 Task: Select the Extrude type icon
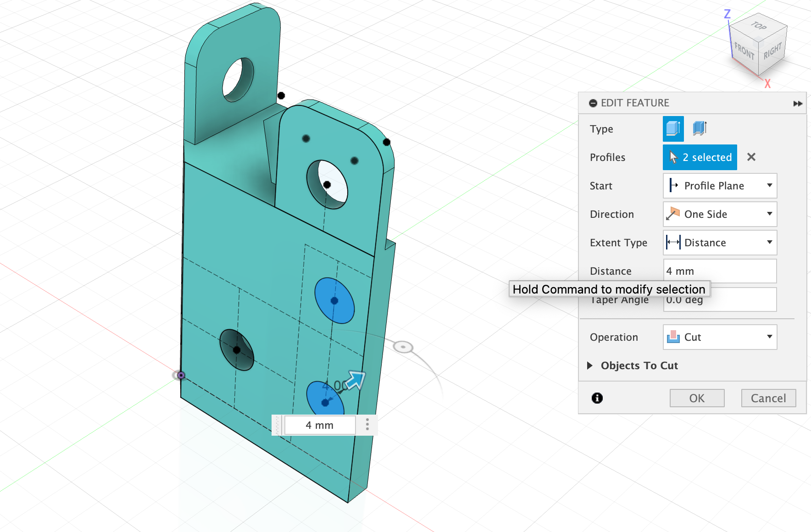673,129
